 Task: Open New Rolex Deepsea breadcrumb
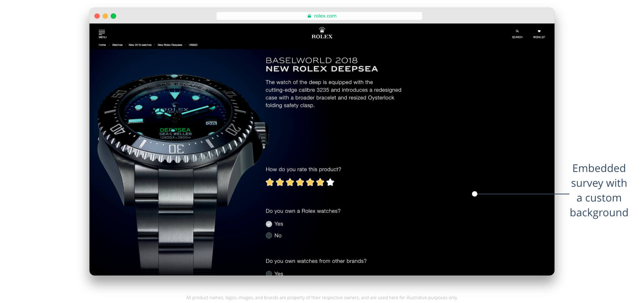tap(170, 45)
